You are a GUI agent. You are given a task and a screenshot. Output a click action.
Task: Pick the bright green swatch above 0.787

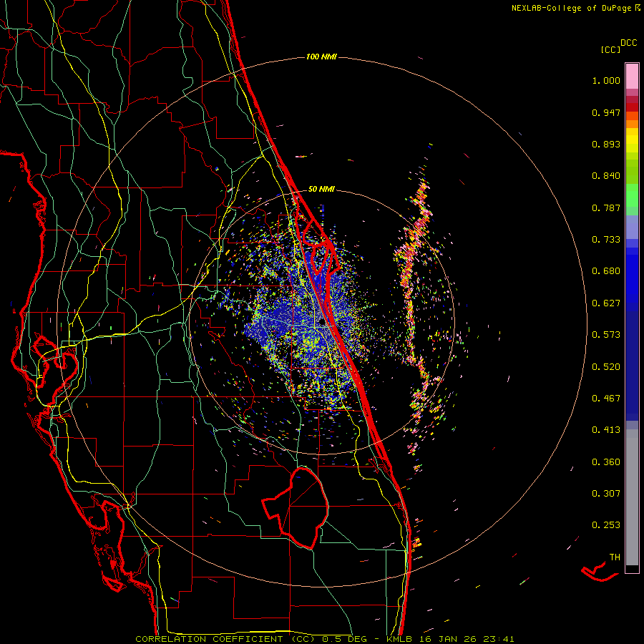point(632,195)
